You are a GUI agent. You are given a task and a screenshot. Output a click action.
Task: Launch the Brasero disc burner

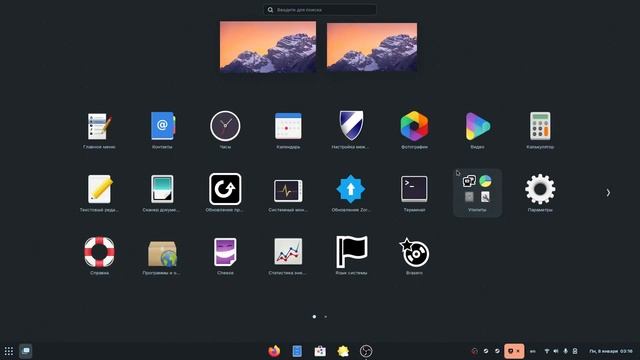pos(414,252)
